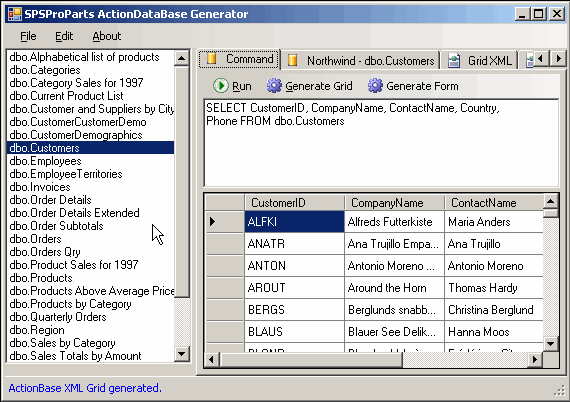Viewport: 570px width, 402px height.
Task: Click the Around the Horn company cell
Action: pyautogui.click(x=394, y=288)
